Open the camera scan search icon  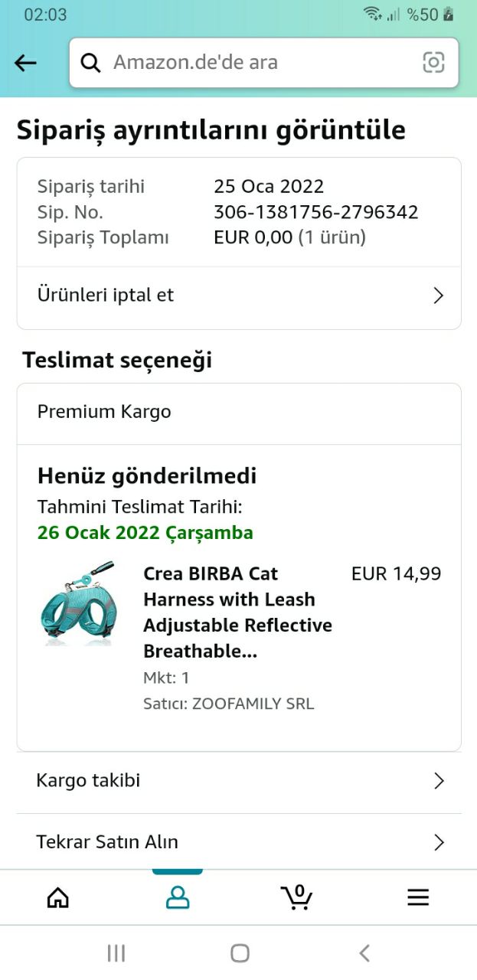(x=433, y=63)
